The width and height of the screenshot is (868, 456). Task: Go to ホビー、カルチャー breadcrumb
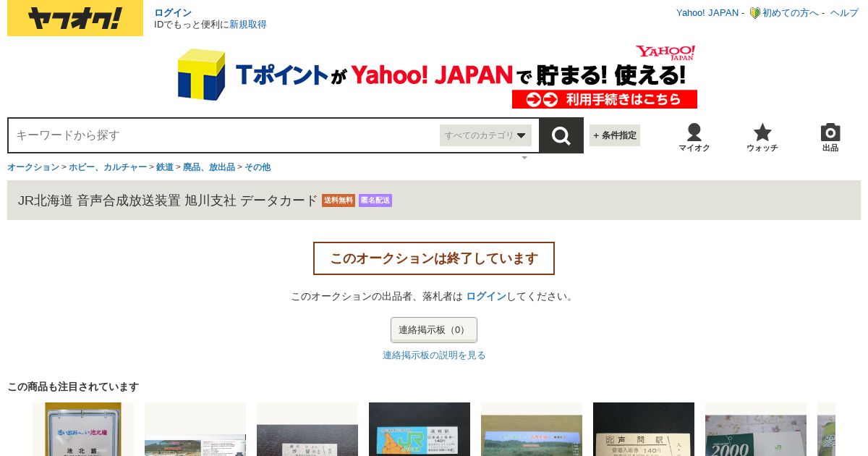[108, 167]
